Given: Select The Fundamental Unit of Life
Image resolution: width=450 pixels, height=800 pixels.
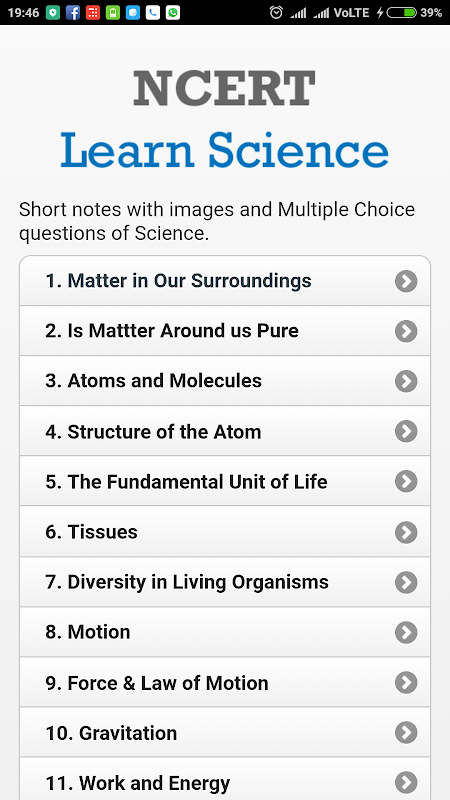Looking at the screenshot, I should coord(225,481).
